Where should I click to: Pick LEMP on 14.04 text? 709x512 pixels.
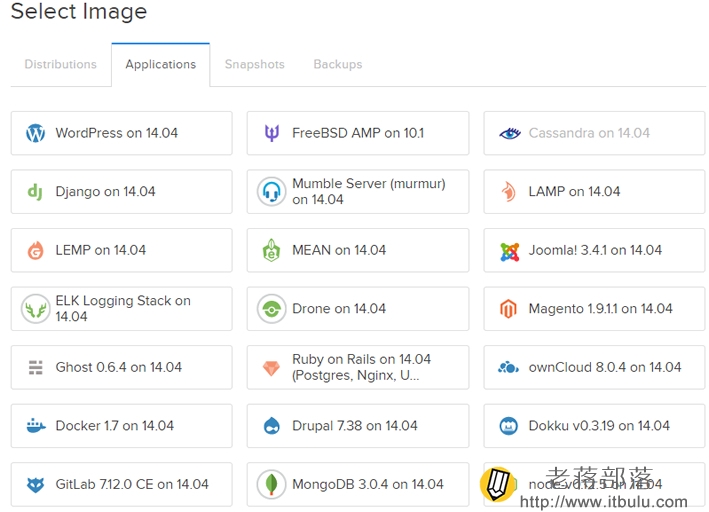tap(100, 250)
